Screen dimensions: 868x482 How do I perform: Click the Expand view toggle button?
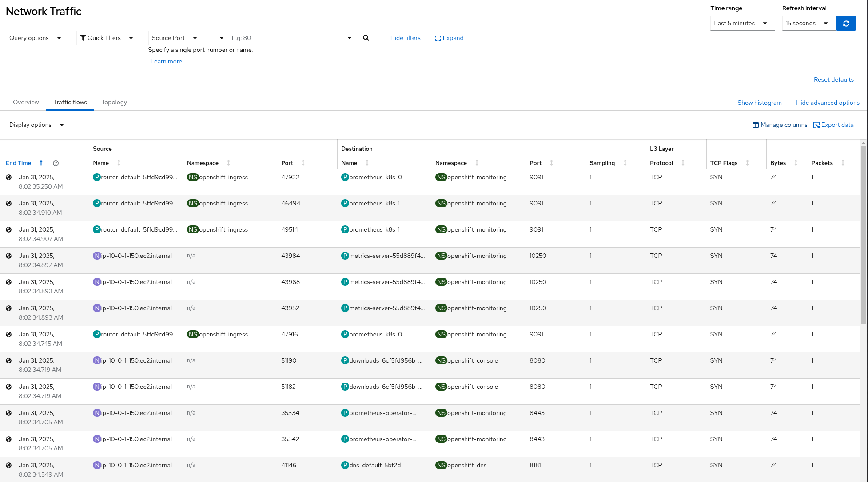click(448, 37)
